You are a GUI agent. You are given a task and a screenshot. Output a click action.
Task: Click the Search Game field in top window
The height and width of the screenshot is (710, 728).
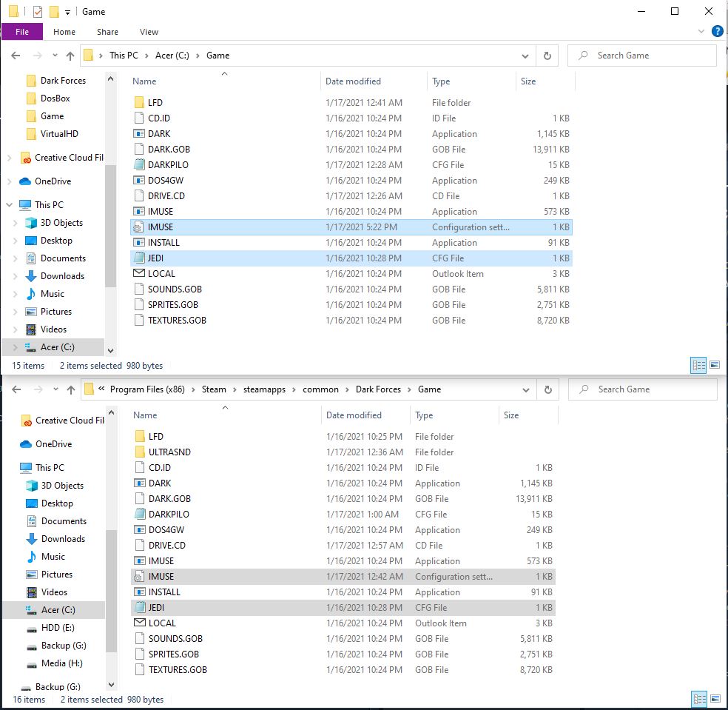(x=641, y=56)
